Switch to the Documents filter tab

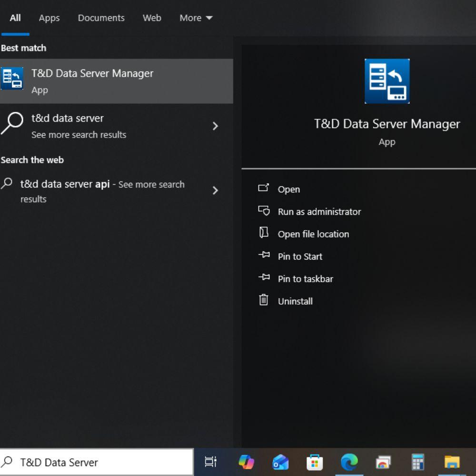(x=101, y=18)
